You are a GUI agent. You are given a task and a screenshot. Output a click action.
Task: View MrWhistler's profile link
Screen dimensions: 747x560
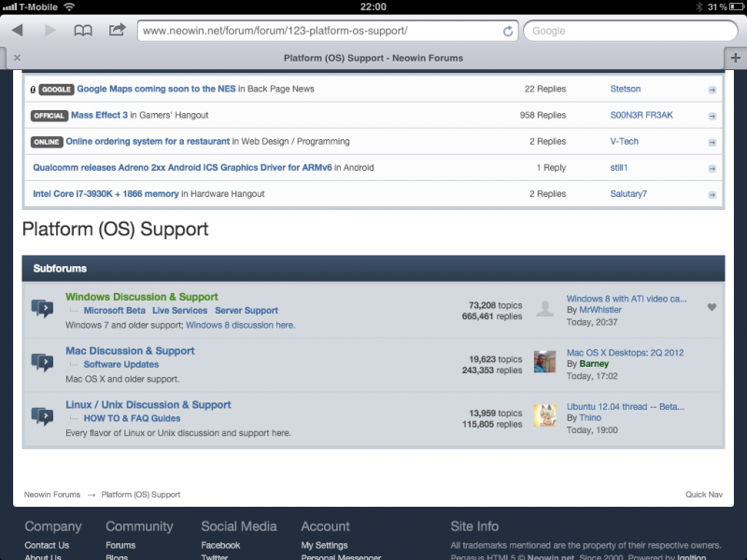click(x=600, y=310)
